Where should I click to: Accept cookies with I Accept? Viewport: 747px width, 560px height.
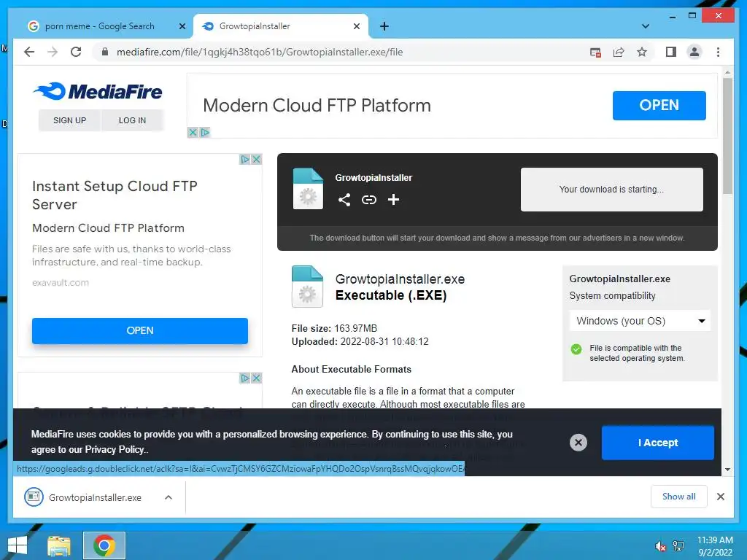click(657, 443)
